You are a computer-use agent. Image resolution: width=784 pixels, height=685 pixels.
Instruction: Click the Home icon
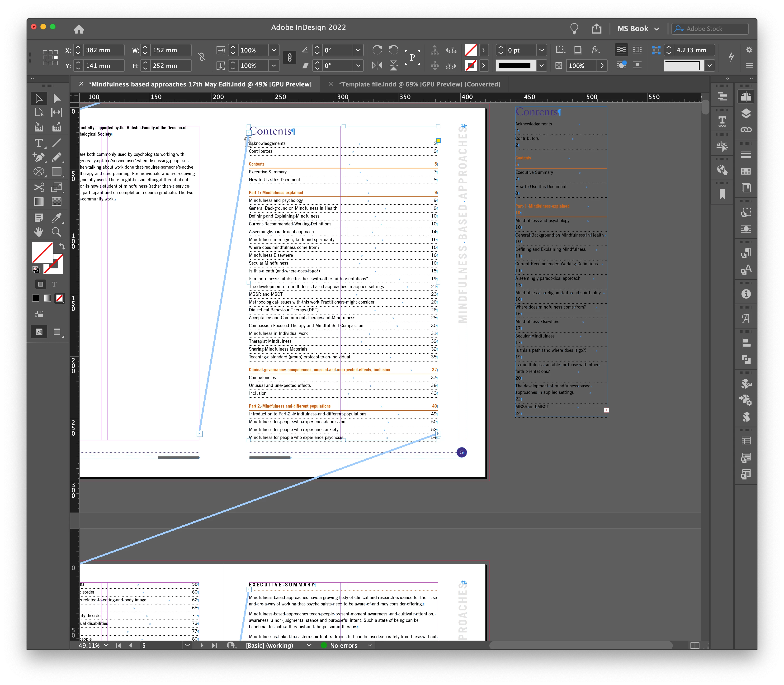coord(79,29)
